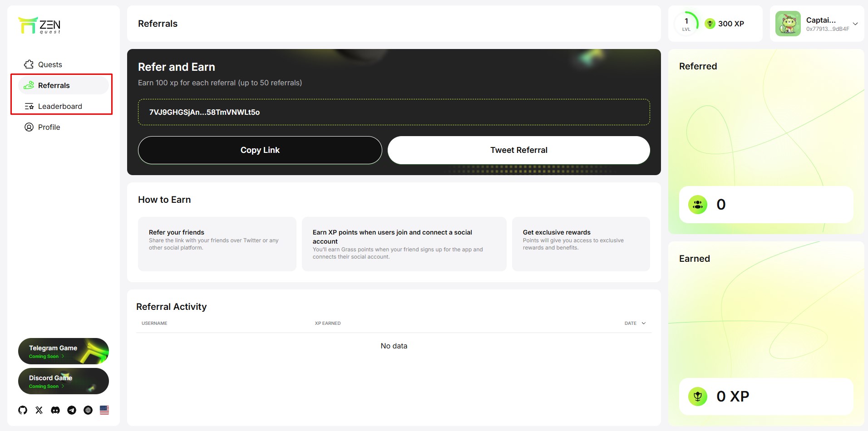Open Leaderboard from the sidebar
Screen dimensions: 868x431
(x=60, y=106)
